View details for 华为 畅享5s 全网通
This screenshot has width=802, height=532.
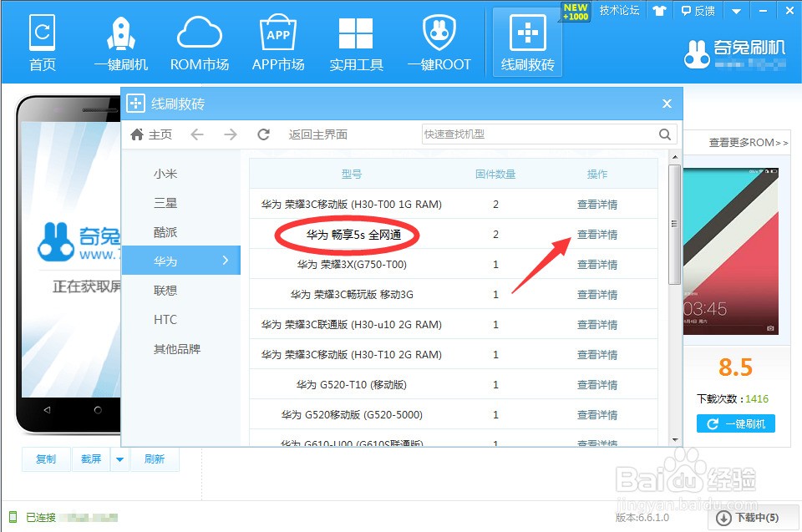pyautogui.click(x=596, y=235)
